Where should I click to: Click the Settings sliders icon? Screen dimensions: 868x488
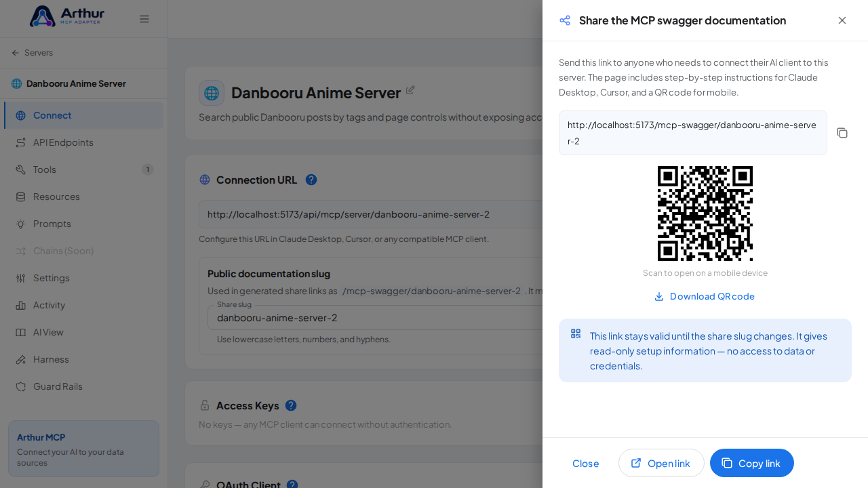tap(21, 278)
